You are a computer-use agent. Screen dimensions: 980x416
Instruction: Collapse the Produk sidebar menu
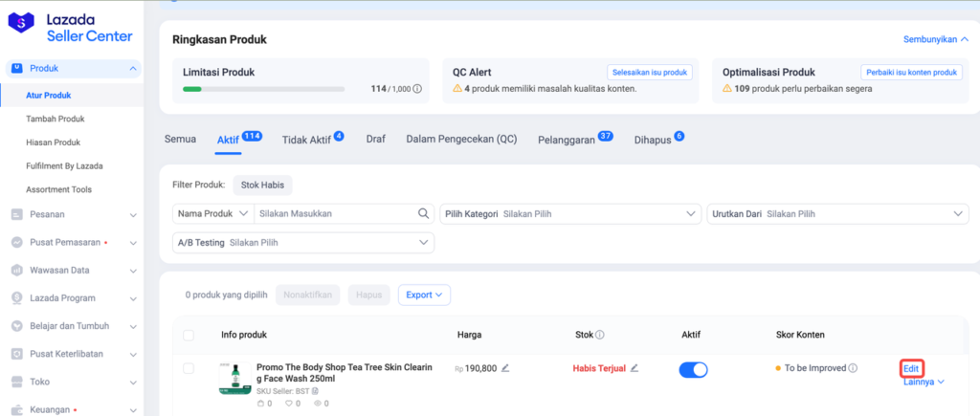coord(132,69)
